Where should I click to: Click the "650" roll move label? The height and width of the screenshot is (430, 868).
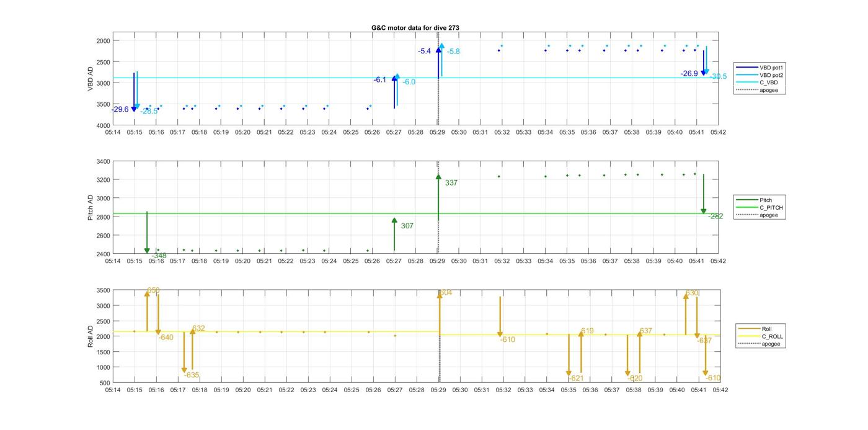(153, 290)
